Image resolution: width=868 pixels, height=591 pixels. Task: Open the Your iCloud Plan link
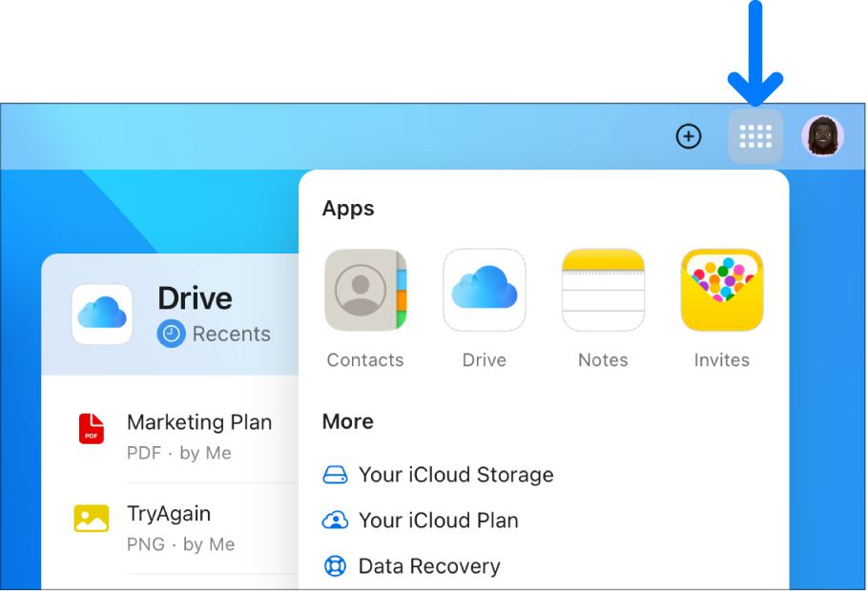pyautogui.click(x=438, y=520)
